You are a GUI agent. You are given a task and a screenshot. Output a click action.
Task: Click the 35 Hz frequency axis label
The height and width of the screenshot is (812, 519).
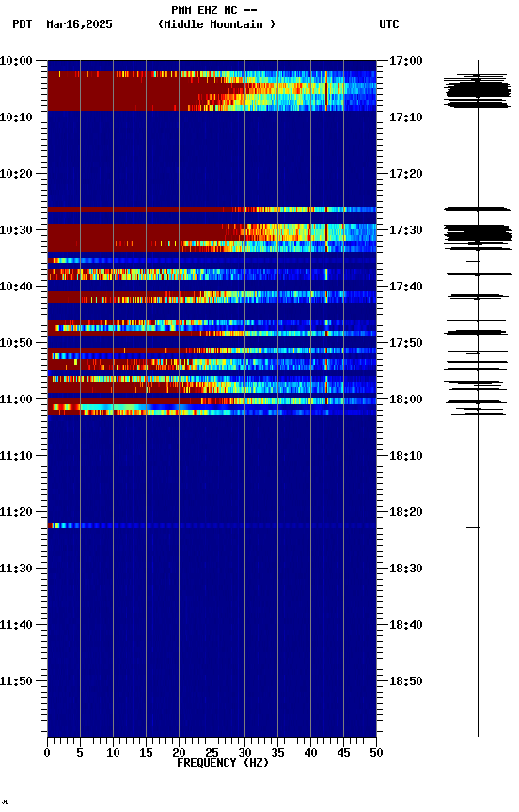(277, 753)
